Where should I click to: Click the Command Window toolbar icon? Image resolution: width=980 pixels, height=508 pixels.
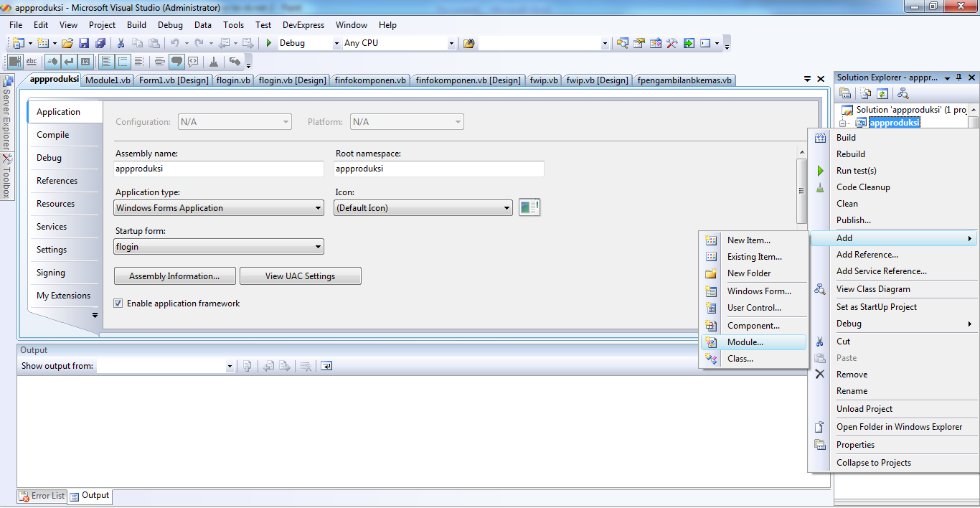[x=705, y=43]
